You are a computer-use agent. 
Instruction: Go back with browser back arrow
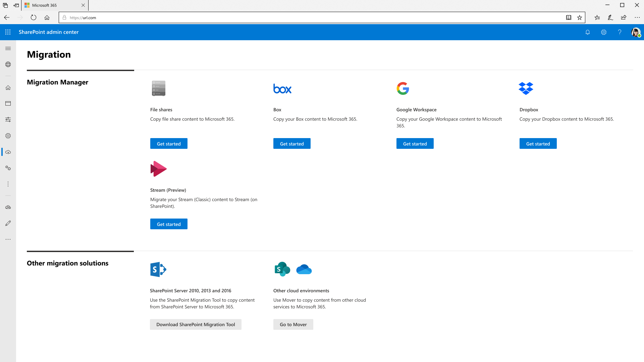coord(7,17)
